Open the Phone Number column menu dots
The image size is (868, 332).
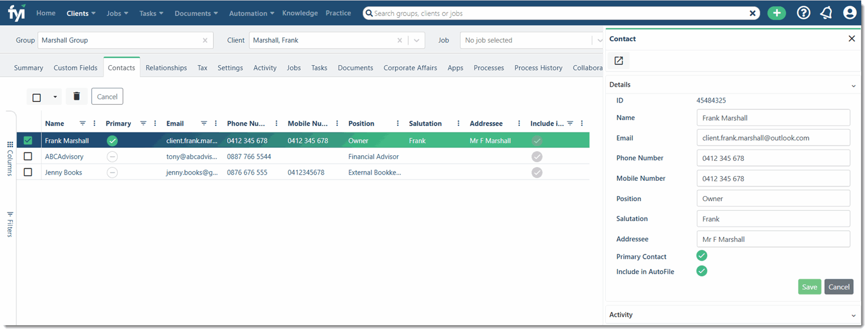[276, 124]
